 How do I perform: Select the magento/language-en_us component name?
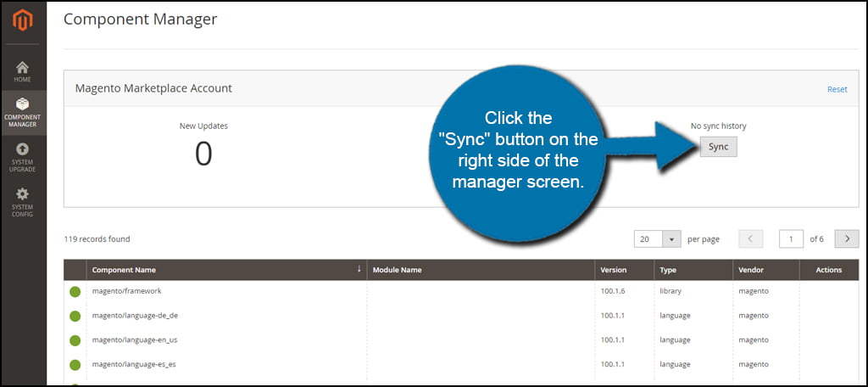[x=135, y=339]
